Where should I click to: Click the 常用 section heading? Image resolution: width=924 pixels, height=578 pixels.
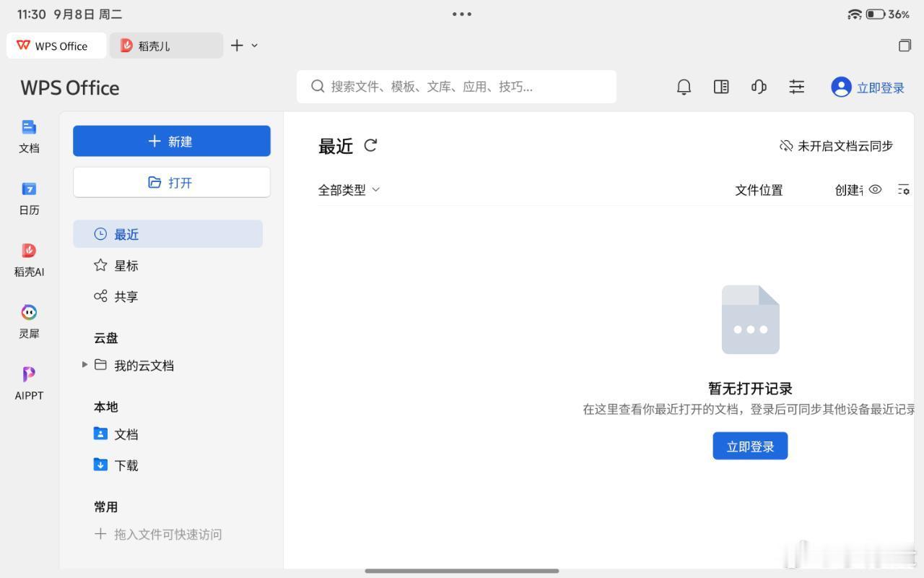[x=105, y=507]
